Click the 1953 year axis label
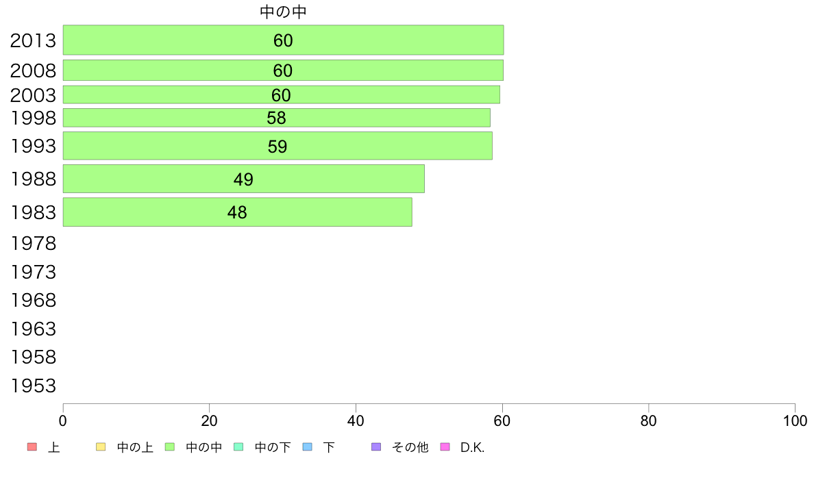 tap(33, 386)
